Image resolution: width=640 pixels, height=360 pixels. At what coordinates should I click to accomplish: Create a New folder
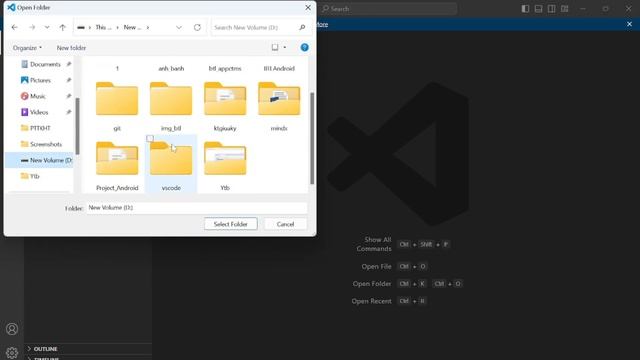(71, 48)
